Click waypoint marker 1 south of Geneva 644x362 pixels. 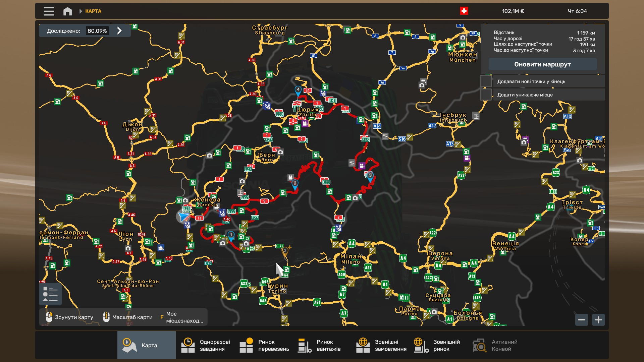231,236
